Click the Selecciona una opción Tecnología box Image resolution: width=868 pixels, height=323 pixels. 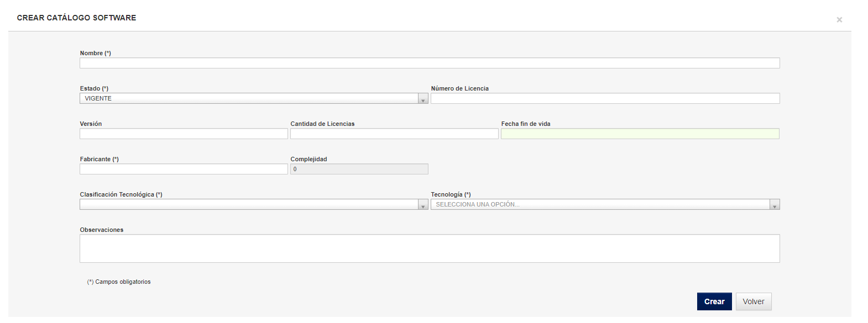click(x=605, y=204)
